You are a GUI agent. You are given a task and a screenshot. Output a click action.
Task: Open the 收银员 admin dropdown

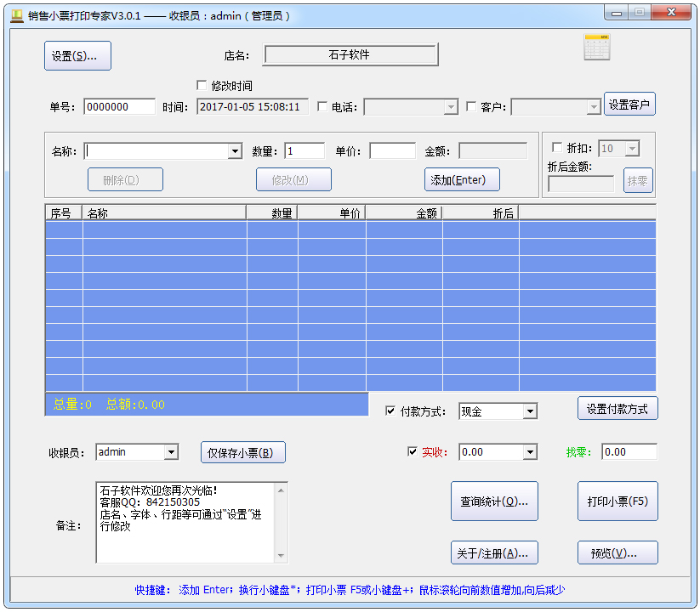tap(171, 452)
